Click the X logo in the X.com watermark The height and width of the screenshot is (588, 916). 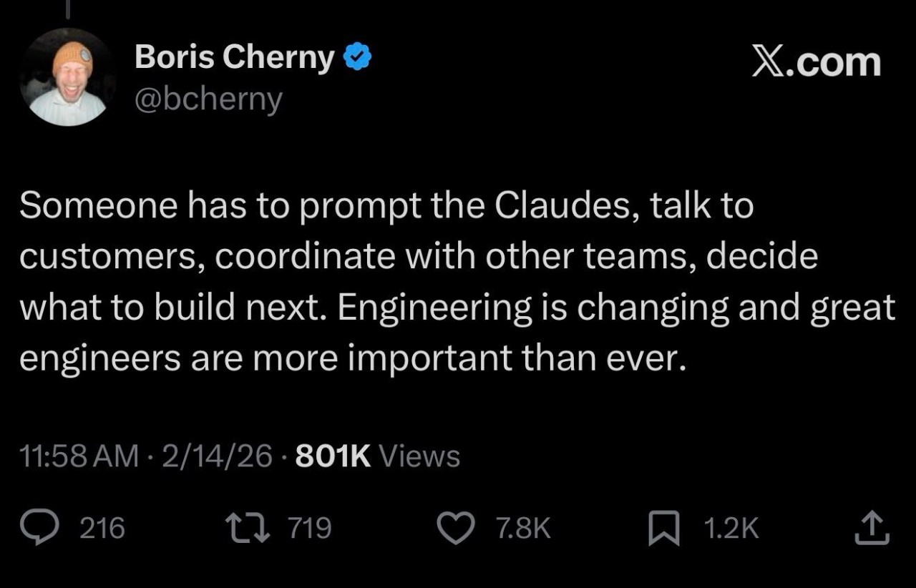(769, 62)
